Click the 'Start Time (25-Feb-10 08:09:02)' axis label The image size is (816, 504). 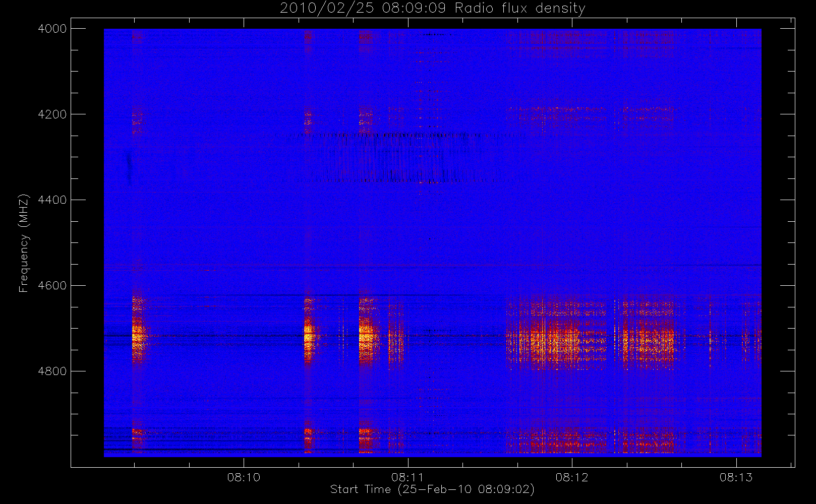432,489
